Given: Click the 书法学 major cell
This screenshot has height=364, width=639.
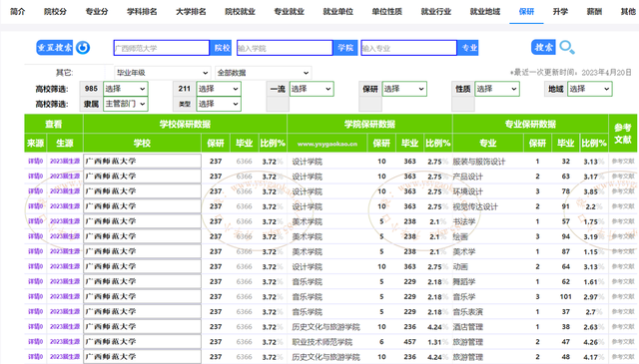Looking at the screenshot, I should pos(464,221).
